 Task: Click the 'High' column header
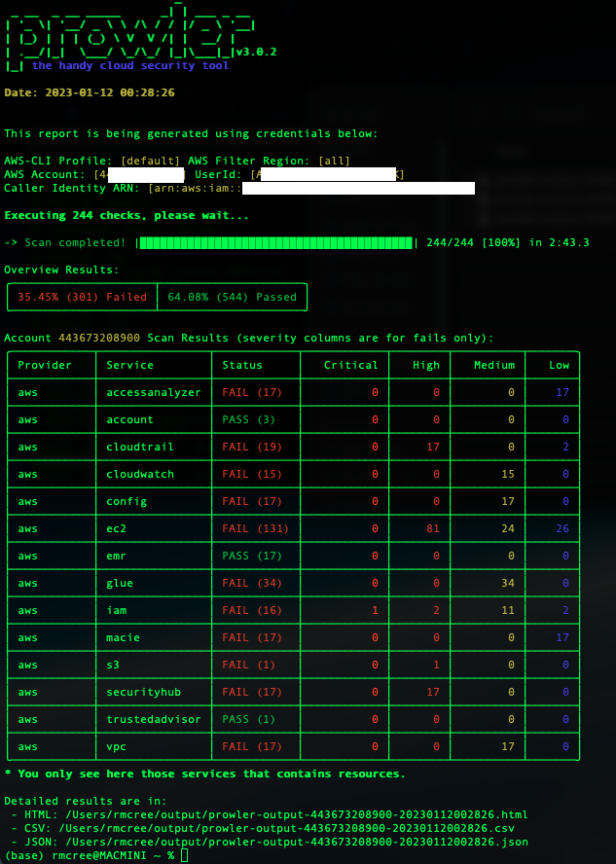point(426,365)
